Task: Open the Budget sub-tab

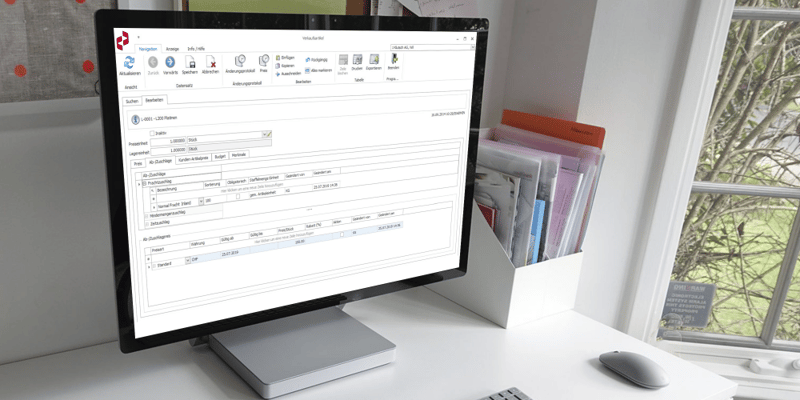Action: point(220,157)
